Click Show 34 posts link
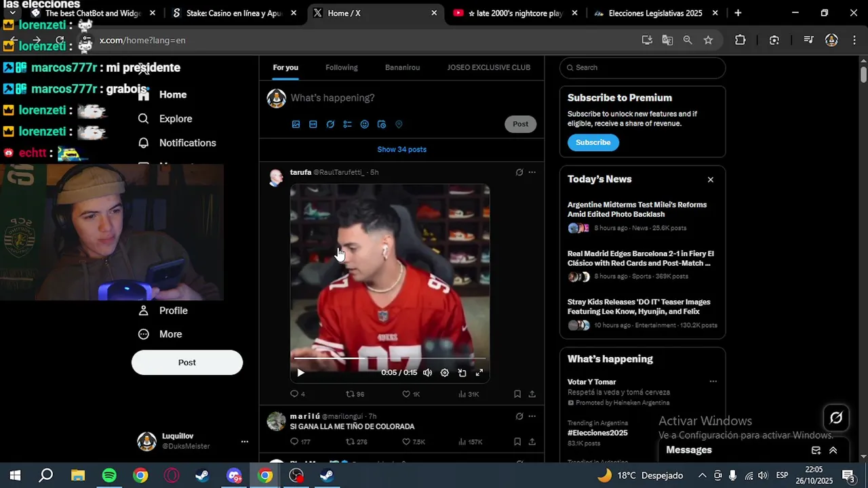 [x=402, y=149]
